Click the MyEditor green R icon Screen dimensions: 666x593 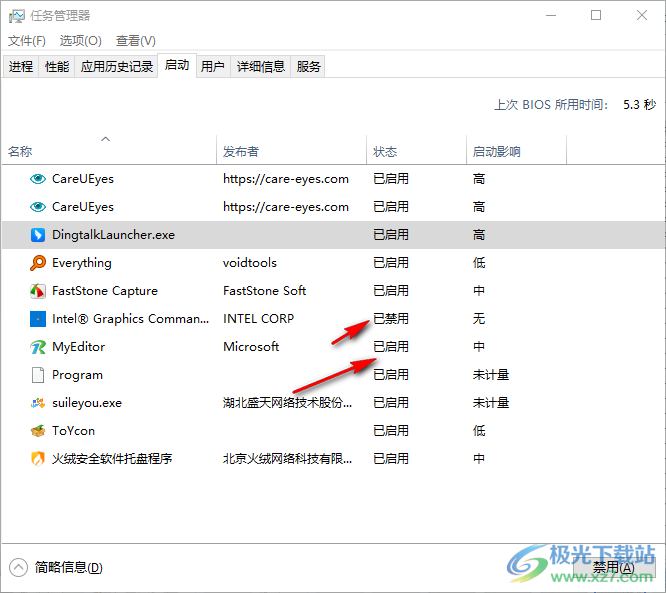pos(38,347)
